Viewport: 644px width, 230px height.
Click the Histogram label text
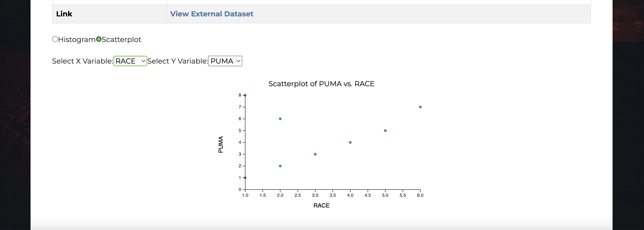point(77,40)
